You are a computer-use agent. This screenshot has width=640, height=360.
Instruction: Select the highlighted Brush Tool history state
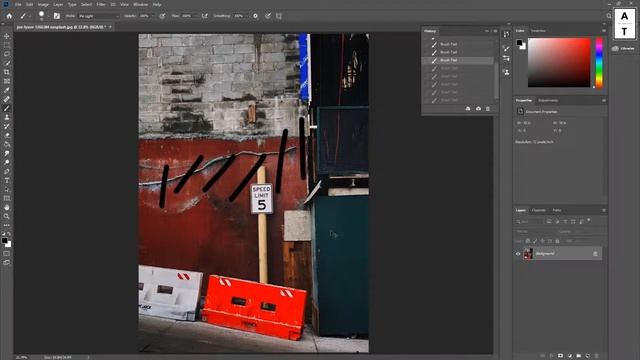point(458,60)
